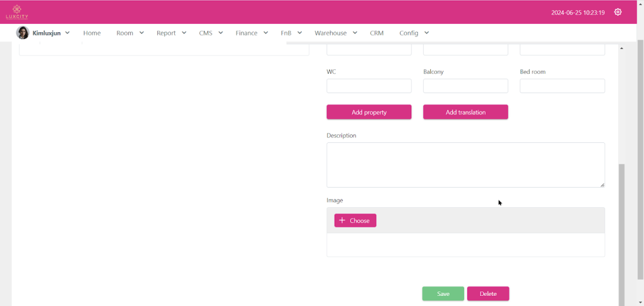Go to the CRM page

(x=377, y=33)
